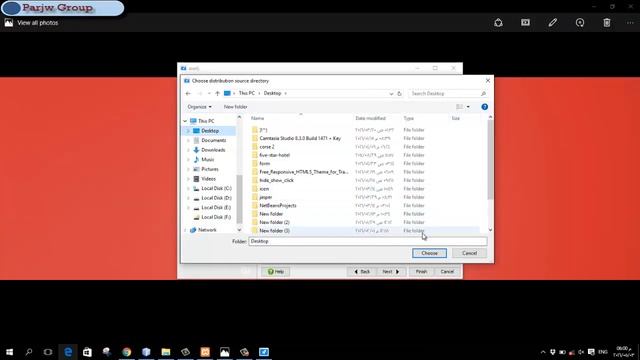The image size is (640, 360).
Task: Click the up-one-level arrow in file dialog
Action: tap(218, 93)
